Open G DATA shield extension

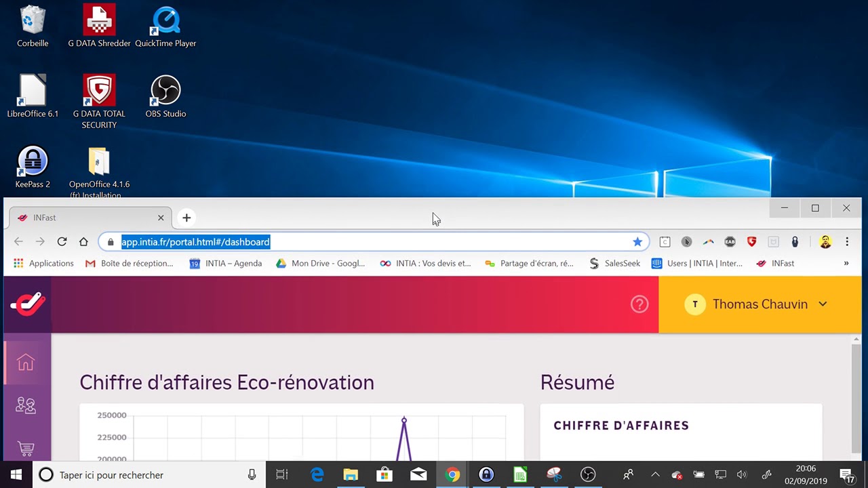(751, 242)
